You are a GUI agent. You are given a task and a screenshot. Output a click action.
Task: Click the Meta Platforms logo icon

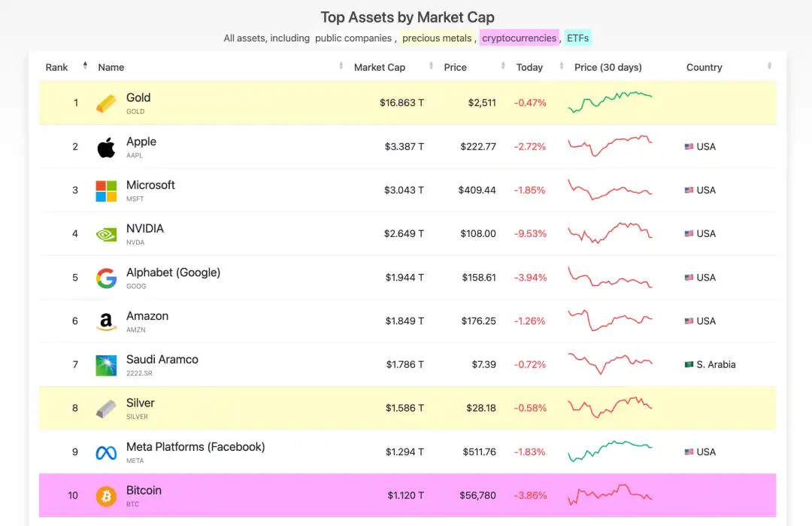[106, 453]
